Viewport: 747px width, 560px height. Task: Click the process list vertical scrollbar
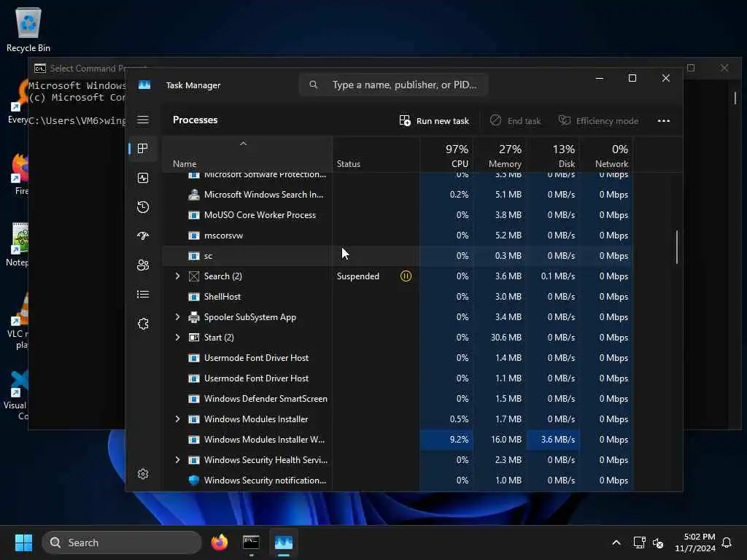point(676,247)
